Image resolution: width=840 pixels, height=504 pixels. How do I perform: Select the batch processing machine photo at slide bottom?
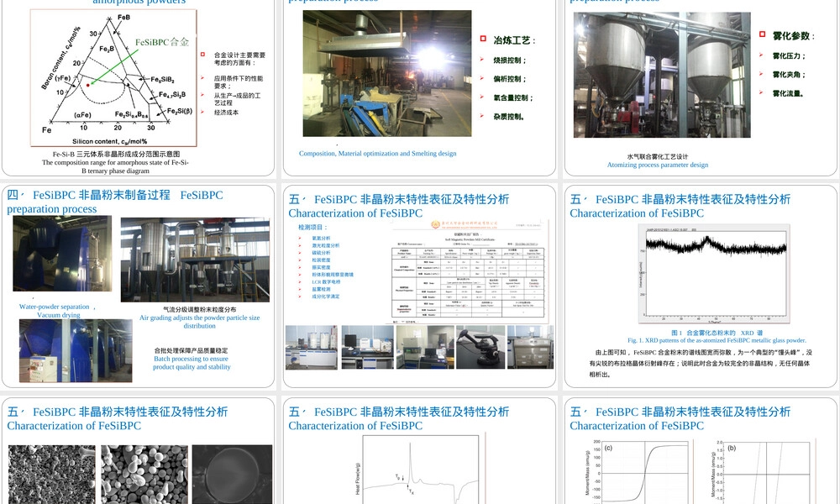(76, 351)
